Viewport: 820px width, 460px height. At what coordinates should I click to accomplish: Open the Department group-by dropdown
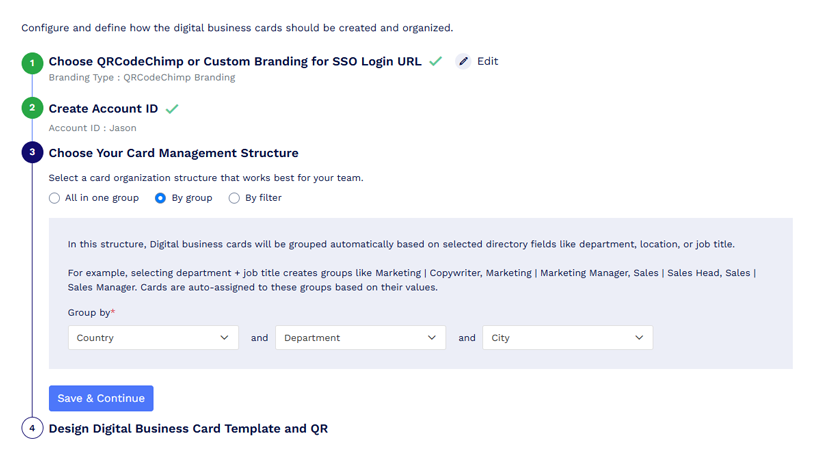point(360,338)
